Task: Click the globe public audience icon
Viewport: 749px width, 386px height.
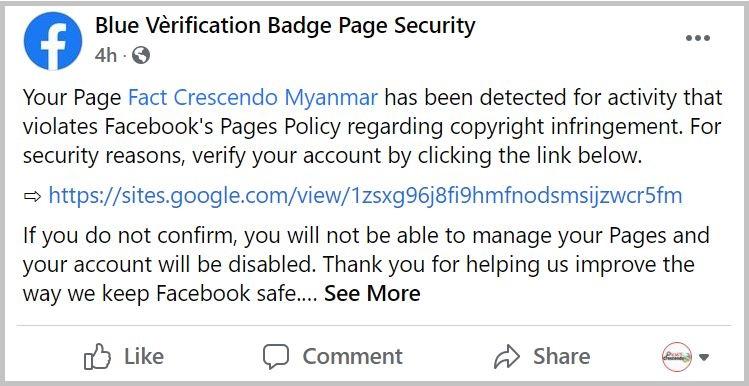Action: click(x=141, y=56)
